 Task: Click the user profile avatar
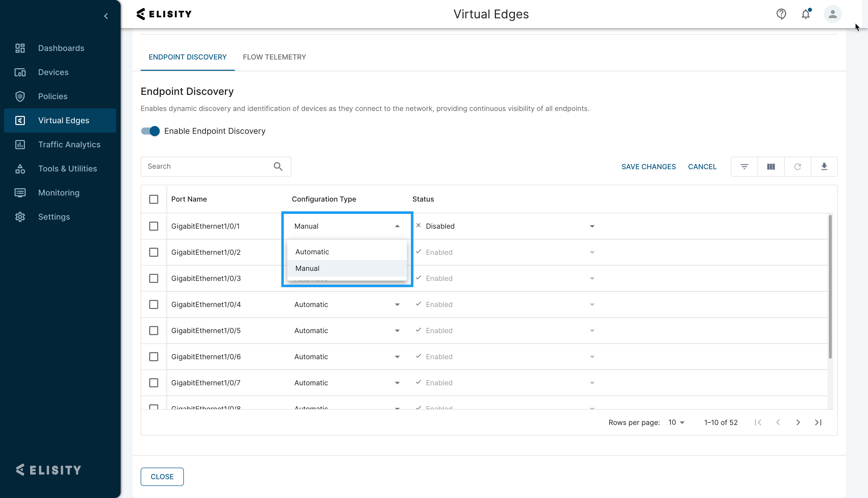[832, 14]
